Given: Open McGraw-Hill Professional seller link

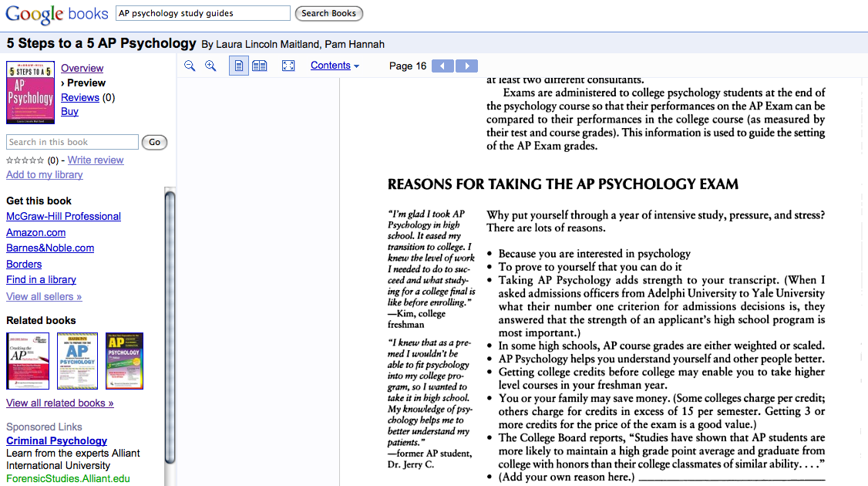Looking at the screenshot, I should [x=64, y=217].
